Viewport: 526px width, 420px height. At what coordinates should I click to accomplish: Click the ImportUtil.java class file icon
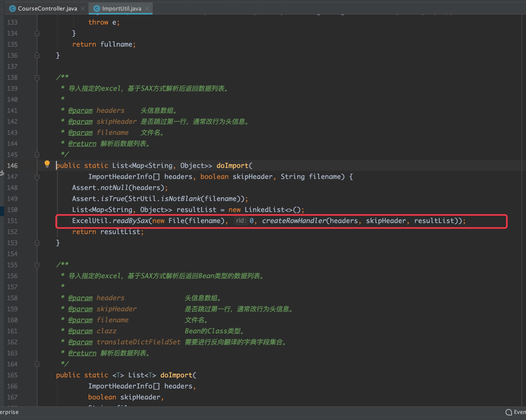tap(97, 9)
